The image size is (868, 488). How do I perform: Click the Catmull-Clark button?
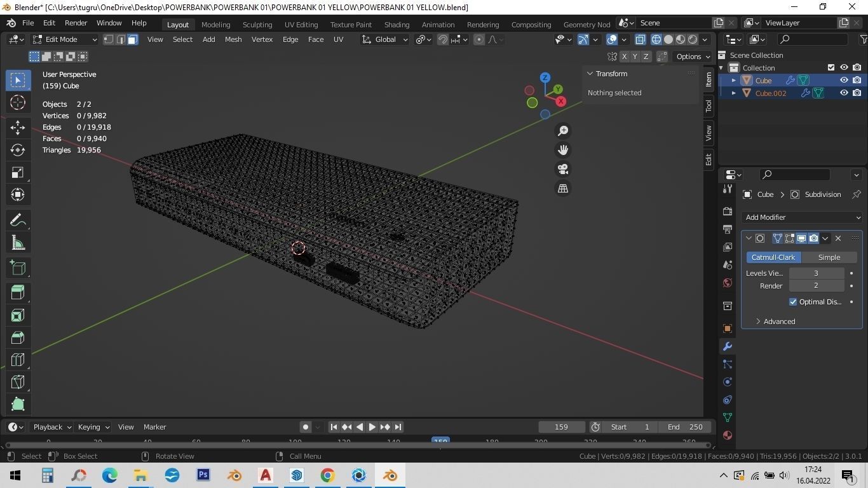pos(773,257)
